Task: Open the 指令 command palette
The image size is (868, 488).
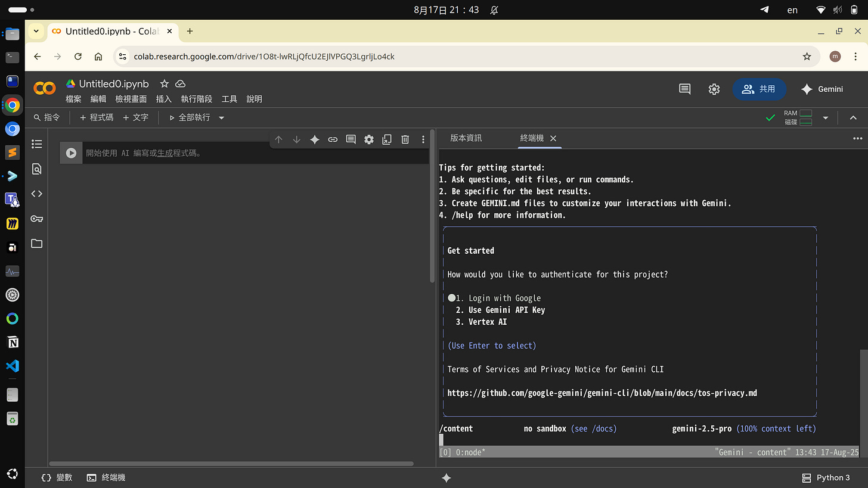Action: click(46, 118)
